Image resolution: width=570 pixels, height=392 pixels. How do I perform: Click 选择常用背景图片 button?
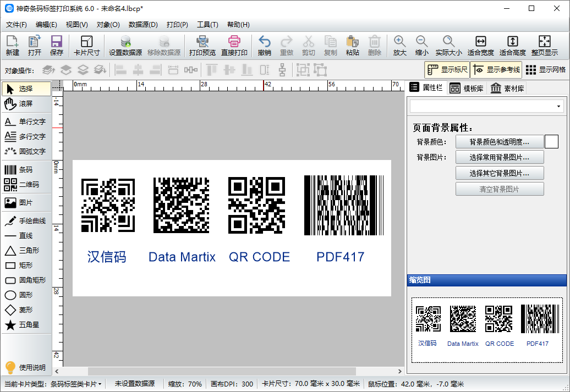click(x=500, y=157)
